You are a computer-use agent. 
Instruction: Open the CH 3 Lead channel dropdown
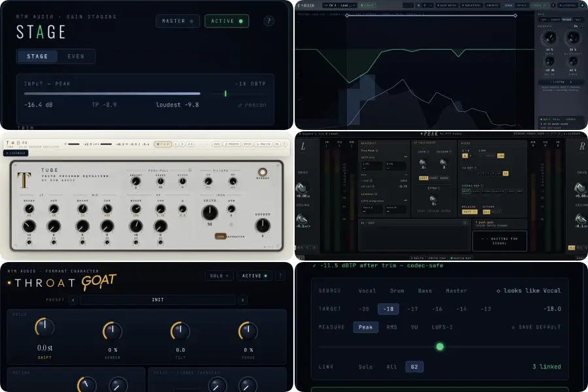pyautogui.click(x=340, y=5)
